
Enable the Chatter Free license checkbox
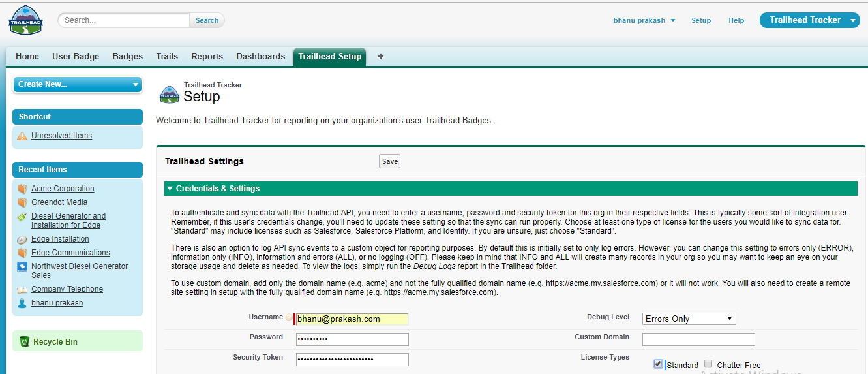[708, 364]
